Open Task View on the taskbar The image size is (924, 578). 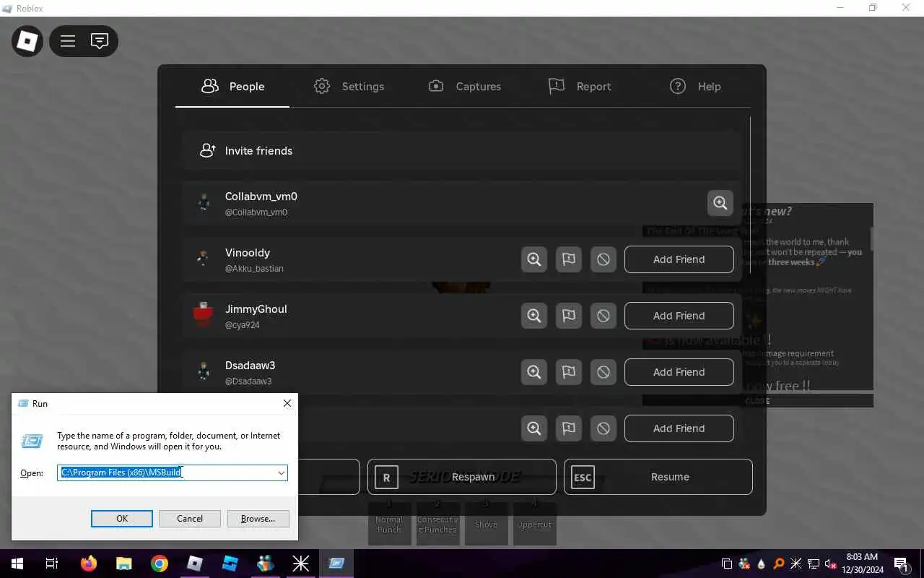[52, 564]
